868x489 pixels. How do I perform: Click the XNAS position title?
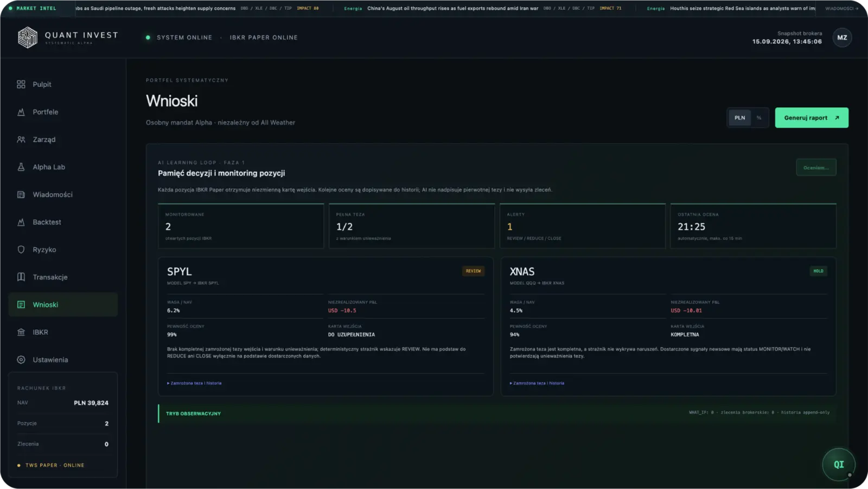[522, 271]
